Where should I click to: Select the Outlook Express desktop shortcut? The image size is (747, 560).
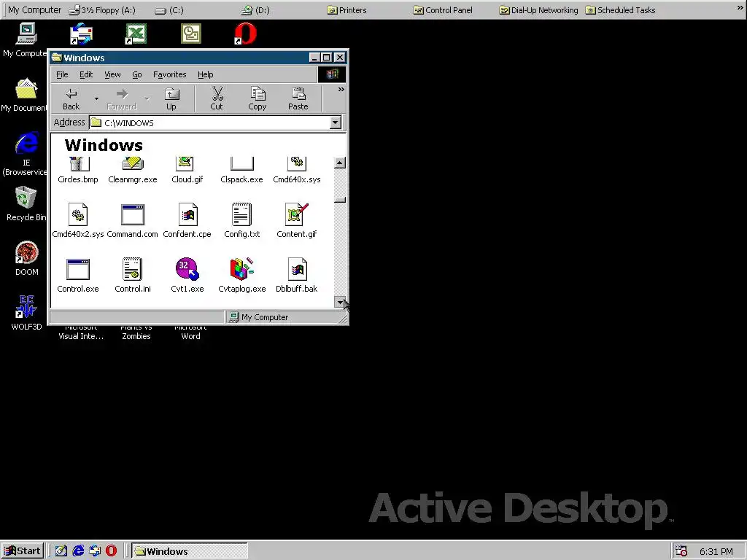pyautogui.click(x=81, y=34)
